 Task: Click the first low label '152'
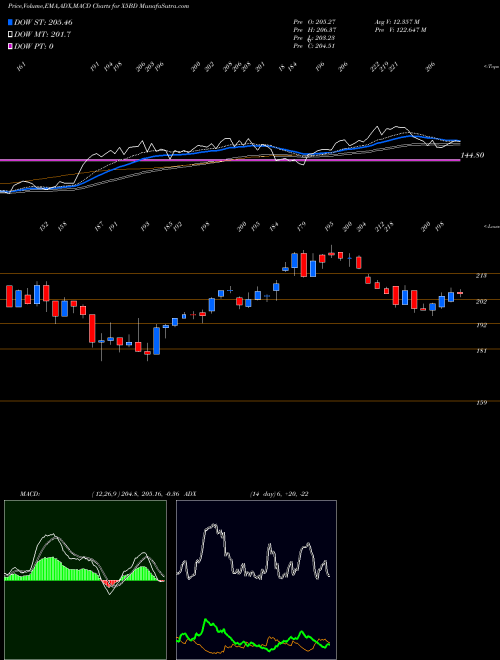point(44,227)
